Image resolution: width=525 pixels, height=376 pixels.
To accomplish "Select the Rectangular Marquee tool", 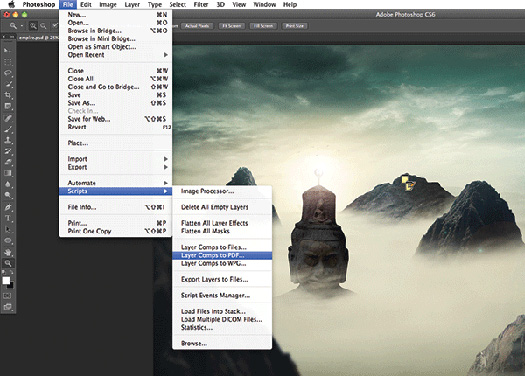I will tap(7, 62).
